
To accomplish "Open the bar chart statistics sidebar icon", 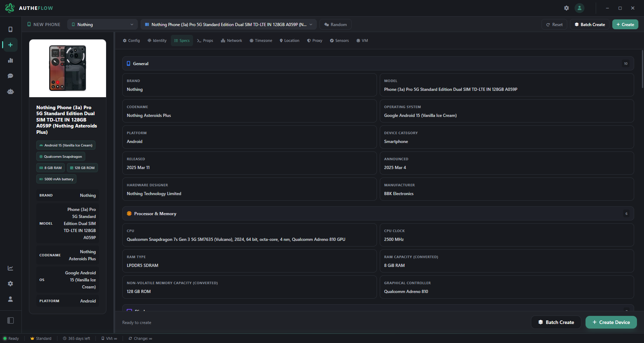I will [x=11, y=60].
